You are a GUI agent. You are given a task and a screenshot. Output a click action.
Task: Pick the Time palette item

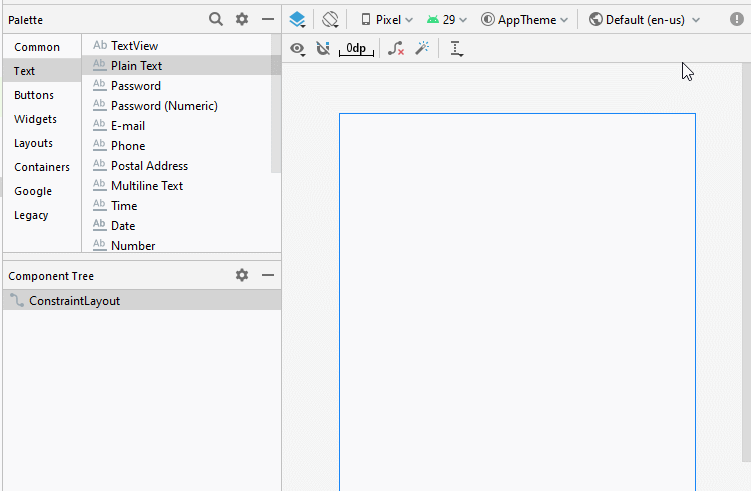click(176, 206)
